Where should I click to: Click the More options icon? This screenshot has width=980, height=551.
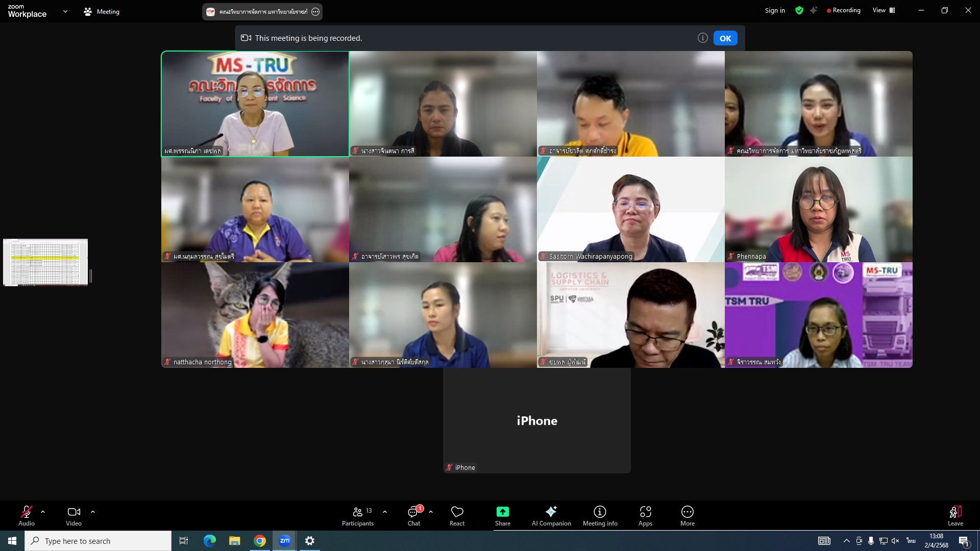(x=687, y=512)
